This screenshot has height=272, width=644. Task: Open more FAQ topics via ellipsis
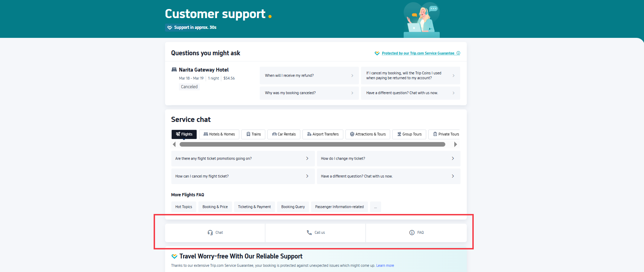click(375, 207)
